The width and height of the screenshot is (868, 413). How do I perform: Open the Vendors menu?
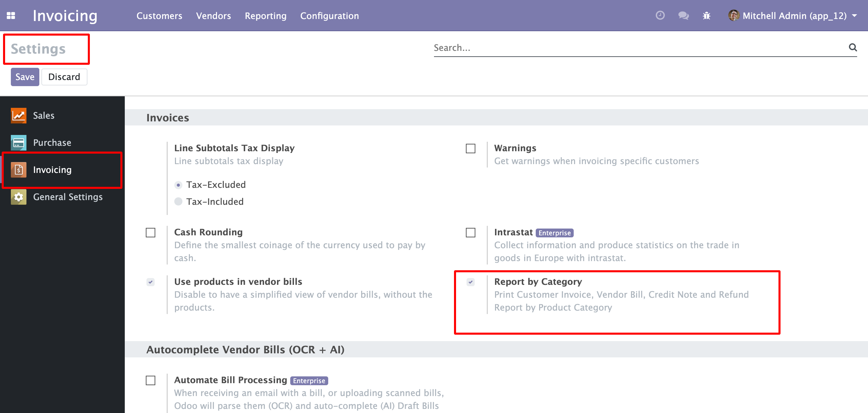click(213, 16)
